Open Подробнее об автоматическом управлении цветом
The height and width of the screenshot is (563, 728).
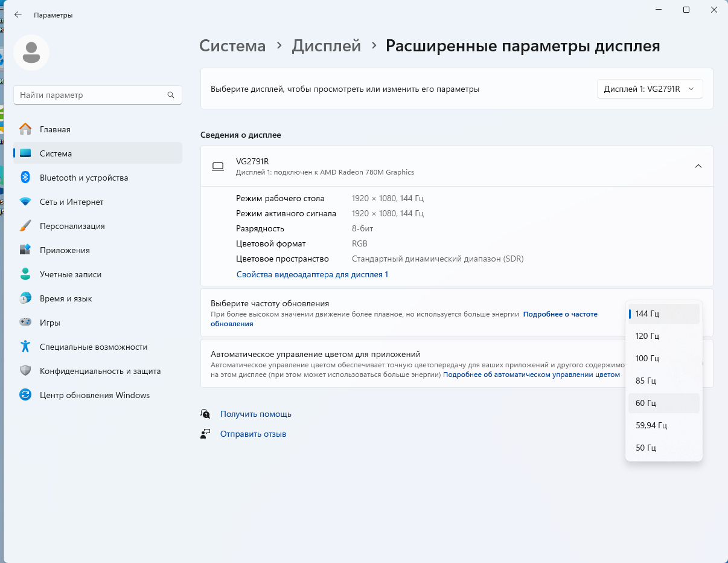click(x=531, y=375)
